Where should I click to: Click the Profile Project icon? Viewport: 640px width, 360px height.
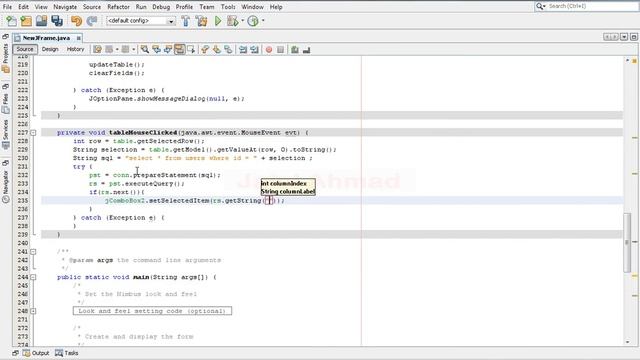(253, 21)
